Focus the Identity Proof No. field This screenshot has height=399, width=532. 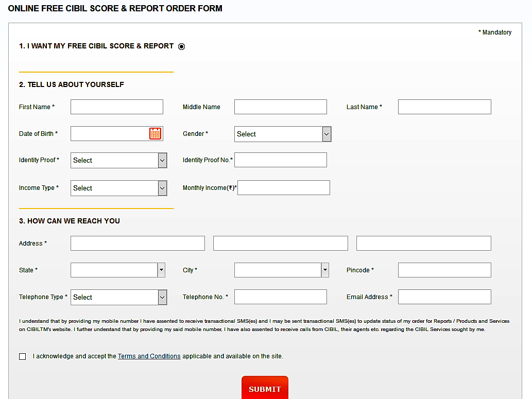click(x=281, y=160)
